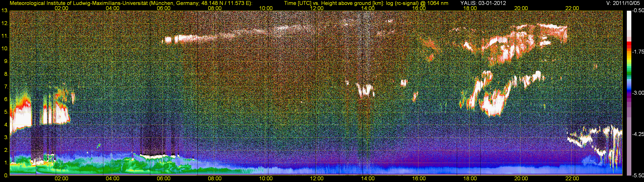Select the 10 km height axis label

(5, 49)
